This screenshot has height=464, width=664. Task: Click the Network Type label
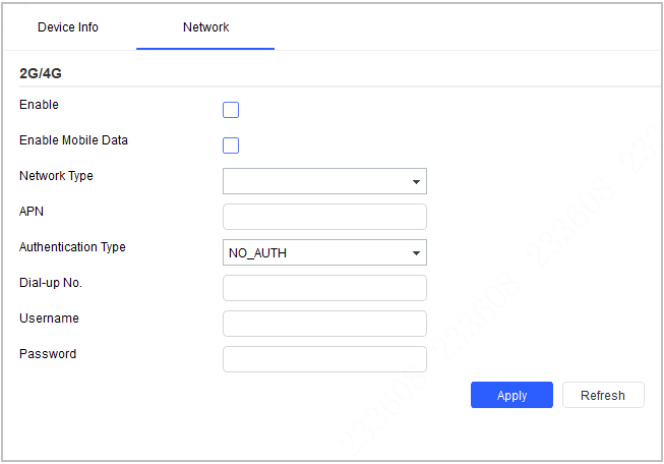click(56, 176)
